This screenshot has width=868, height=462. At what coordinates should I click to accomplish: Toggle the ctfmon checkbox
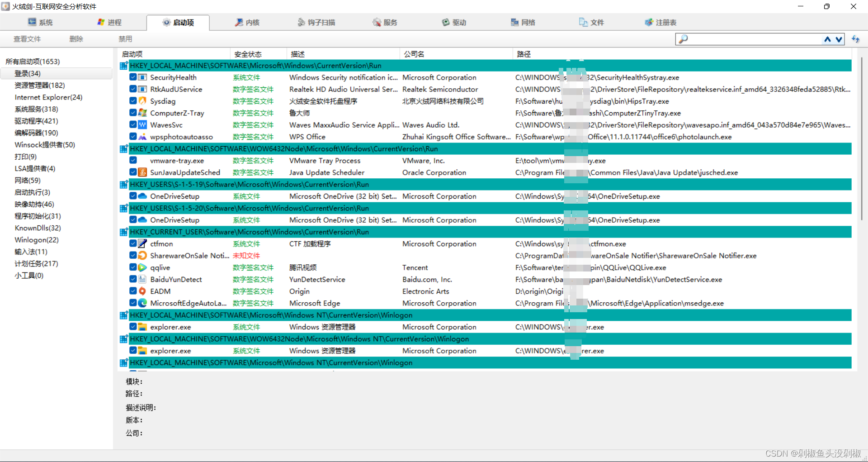coord(133,243)
